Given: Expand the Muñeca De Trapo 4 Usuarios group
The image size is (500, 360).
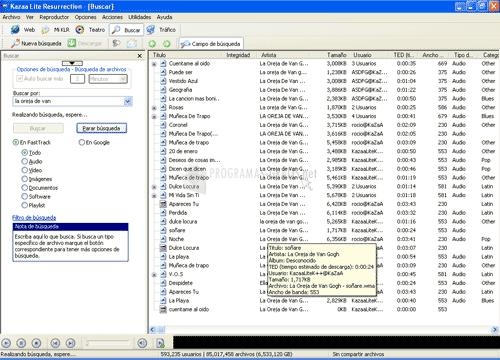Looking at the screenshot, I should click(x=154, y=117).
